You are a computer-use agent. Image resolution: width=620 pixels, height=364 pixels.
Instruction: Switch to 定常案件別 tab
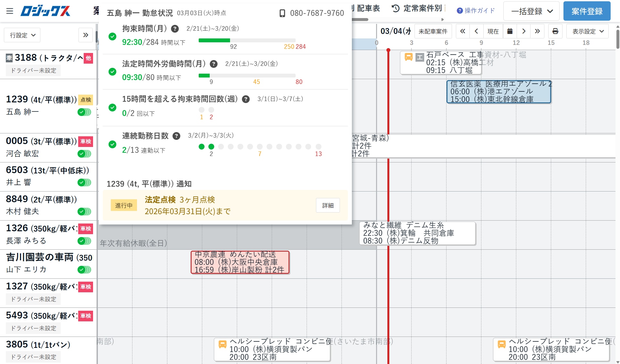[417, 8]
